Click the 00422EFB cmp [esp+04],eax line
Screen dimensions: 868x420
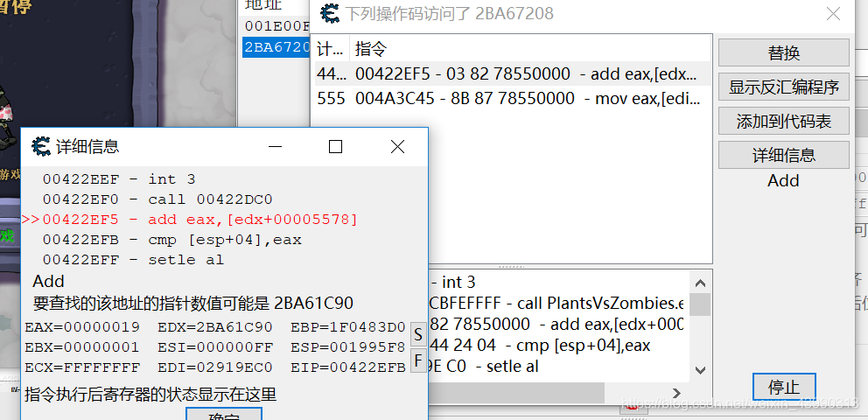coord(172,240)
